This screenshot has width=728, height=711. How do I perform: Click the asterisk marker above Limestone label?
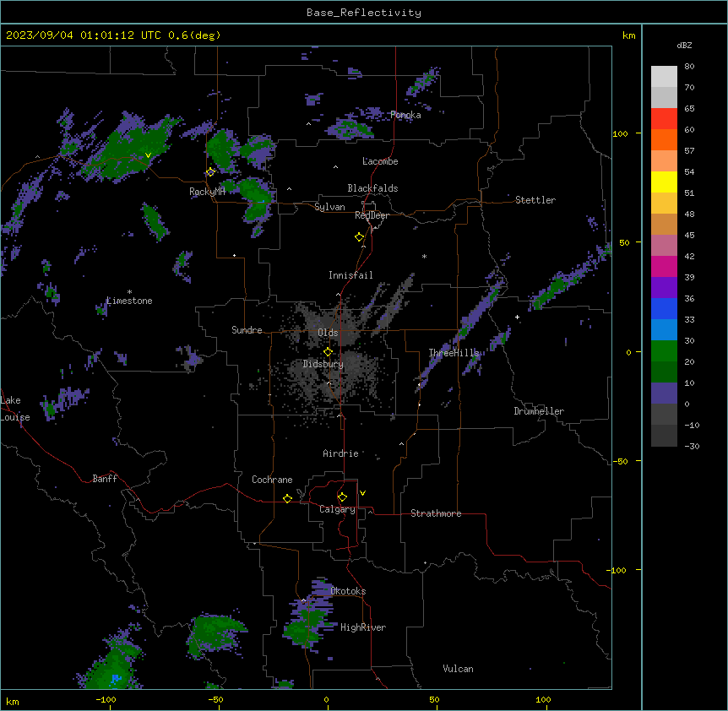[129, 292]
